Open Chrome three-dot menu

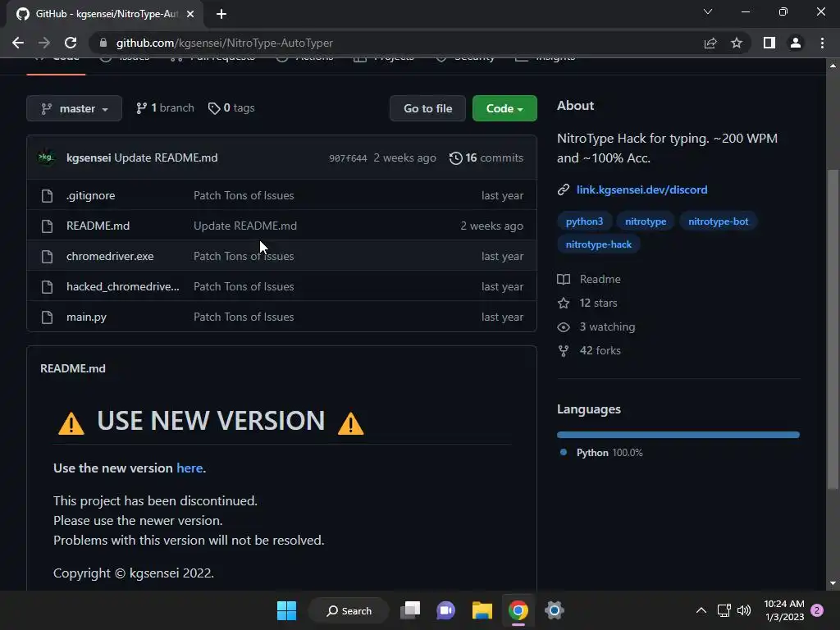click(822, 43)
